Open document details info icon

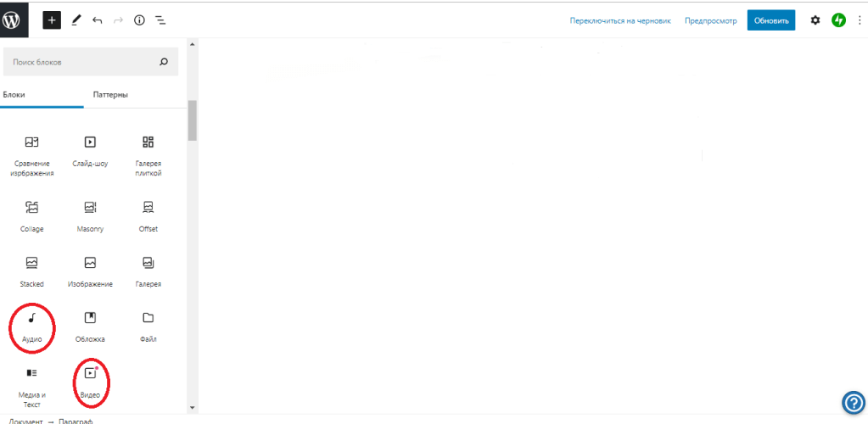[x=139, y=20]
